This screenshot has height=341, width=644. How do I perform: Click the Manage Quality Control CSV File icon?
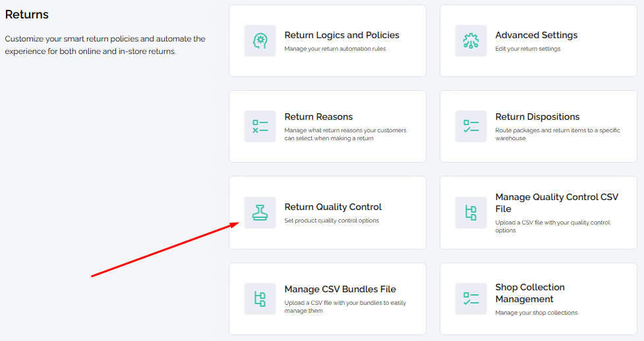click(x=471, y=213)
